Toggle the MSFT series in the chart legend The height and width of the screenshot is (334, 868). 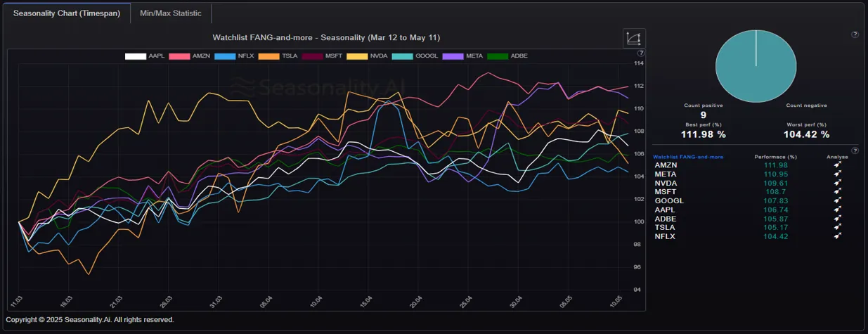pos(323,56)
